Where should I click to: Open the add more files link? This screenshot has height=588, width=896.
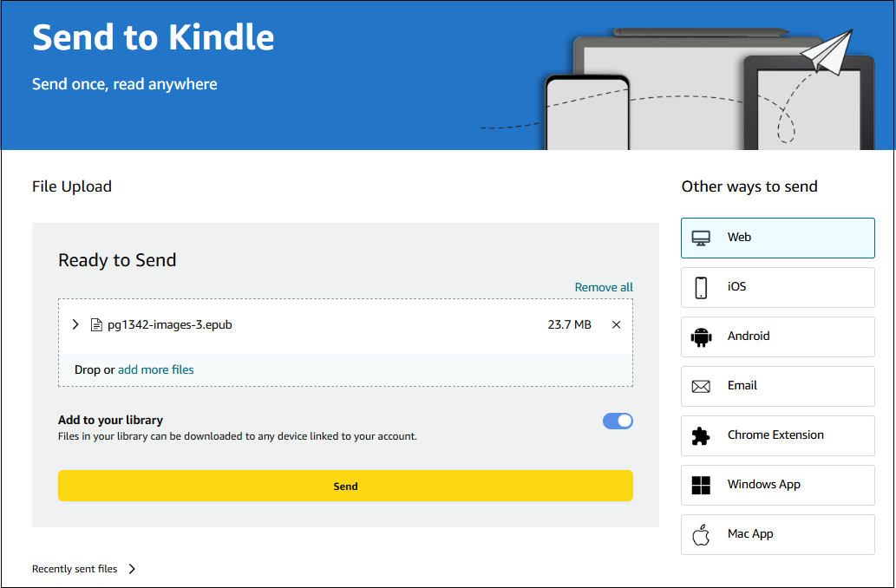[155, 369]
